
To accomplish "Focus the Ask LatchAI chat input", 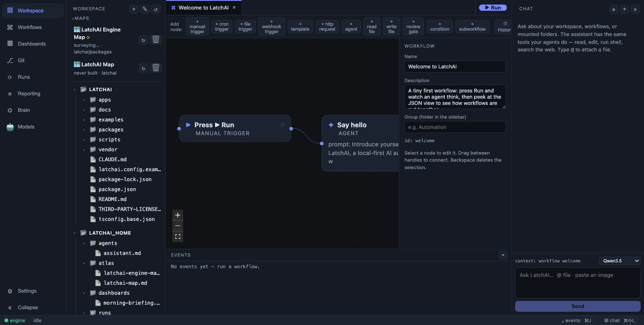I will point(578,283).
